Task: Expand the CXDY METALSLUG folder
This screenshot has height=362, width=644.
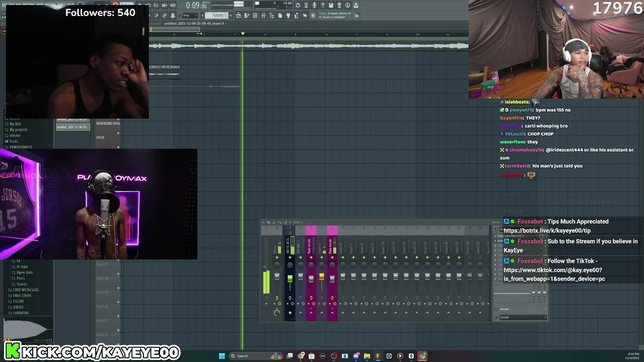Action: pos(23,290)
